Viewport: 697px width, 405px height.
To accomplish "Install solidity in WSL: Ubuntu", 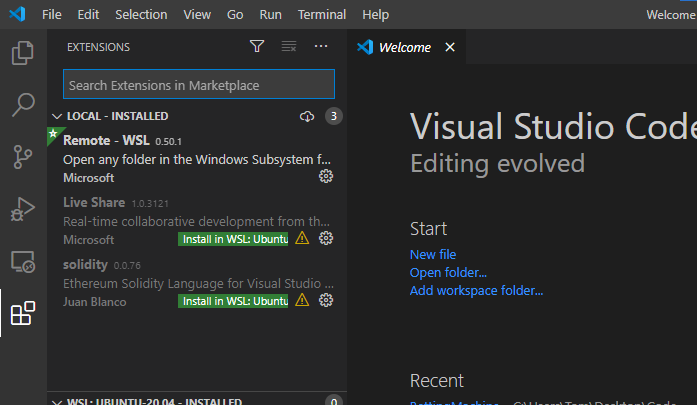I will point(233,301).
